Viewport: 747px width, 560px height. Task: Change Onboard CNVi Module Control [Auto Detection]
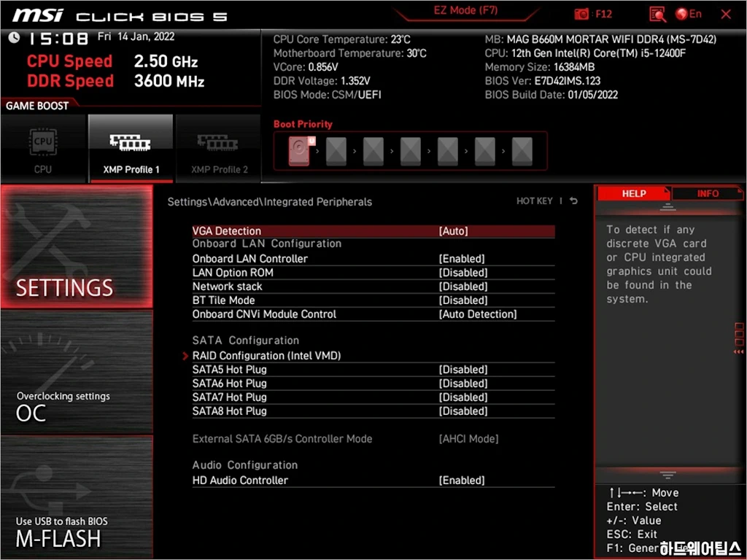coord(478,314)
